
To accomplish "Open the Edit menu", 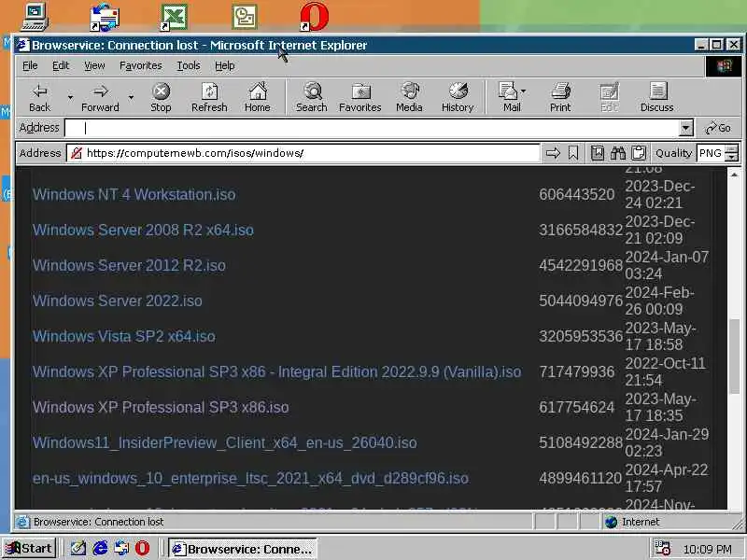I will click(61, 65).
